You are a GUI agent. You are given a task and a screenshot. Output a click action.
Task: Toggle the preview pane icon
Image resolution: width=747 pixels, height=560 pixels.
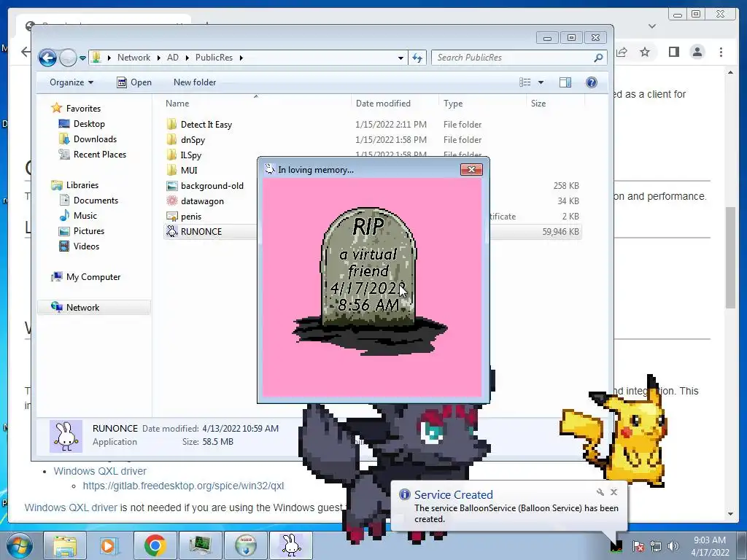(565, 82)
